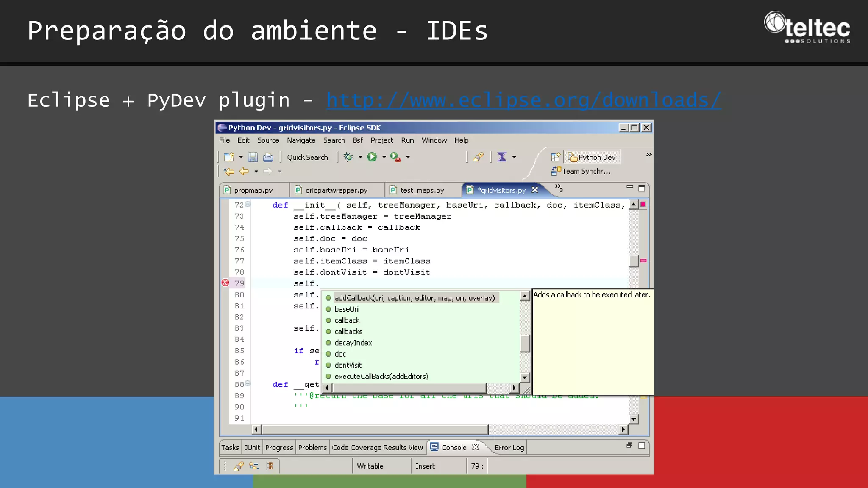This screenshot has width=868, height=488.
Task: Maximize the editor area
Action: coord(642,189)
